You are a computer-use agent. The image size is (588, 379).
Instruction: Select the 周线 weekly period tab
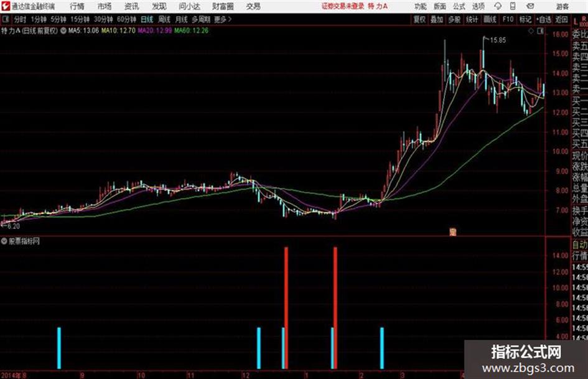point(164,19)
